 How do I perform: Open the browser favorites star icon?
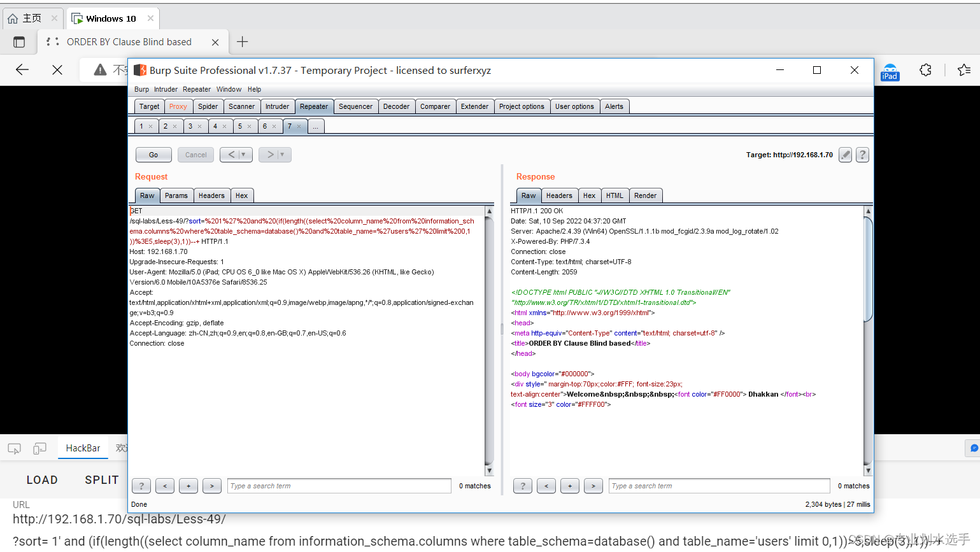964,70
